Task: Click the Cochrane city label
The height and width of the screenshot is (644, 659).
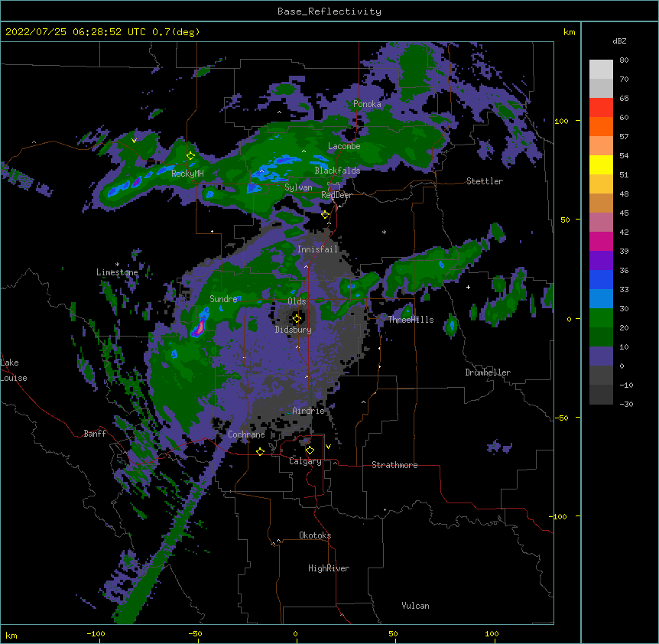Action: (246, 434)
